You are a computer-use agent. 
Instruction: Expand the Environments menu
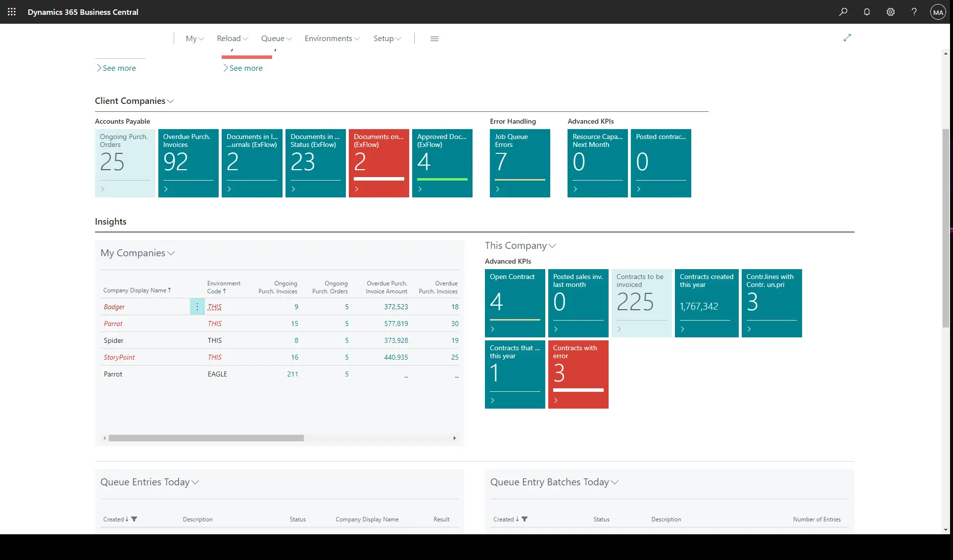pos(332,39)
